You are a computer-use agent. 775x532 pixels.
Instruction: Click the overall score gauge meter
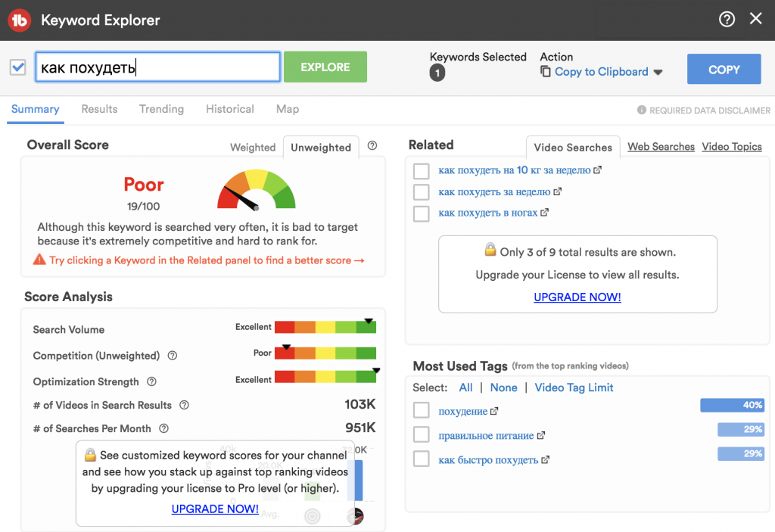pyautogui.click(x=256, y=190)
